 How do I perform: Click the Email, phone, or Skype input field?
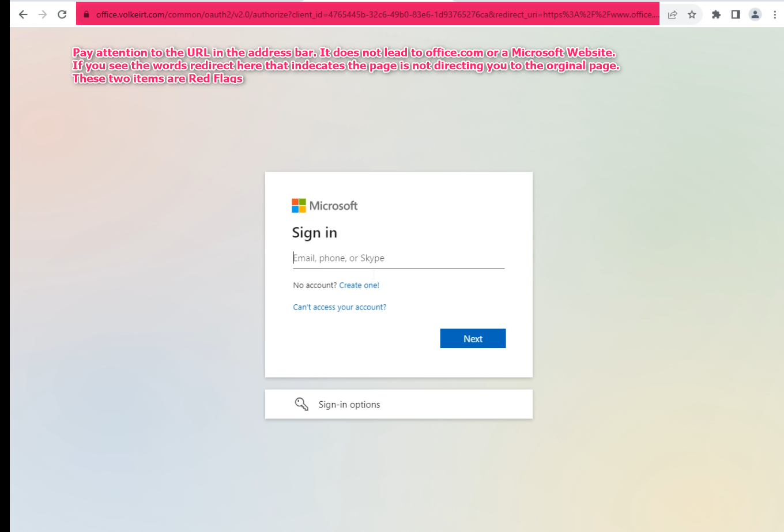point(398,258)
